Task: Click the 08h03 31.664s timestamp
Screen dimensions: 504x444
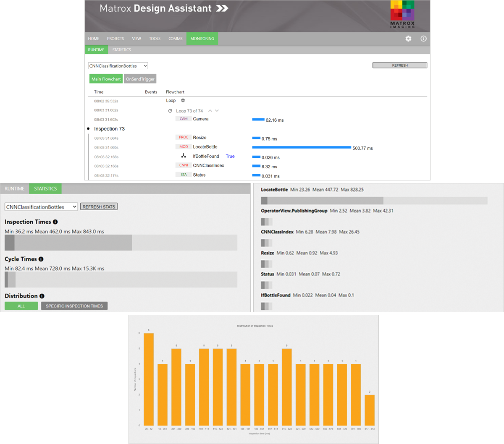Action: point(106,138)
